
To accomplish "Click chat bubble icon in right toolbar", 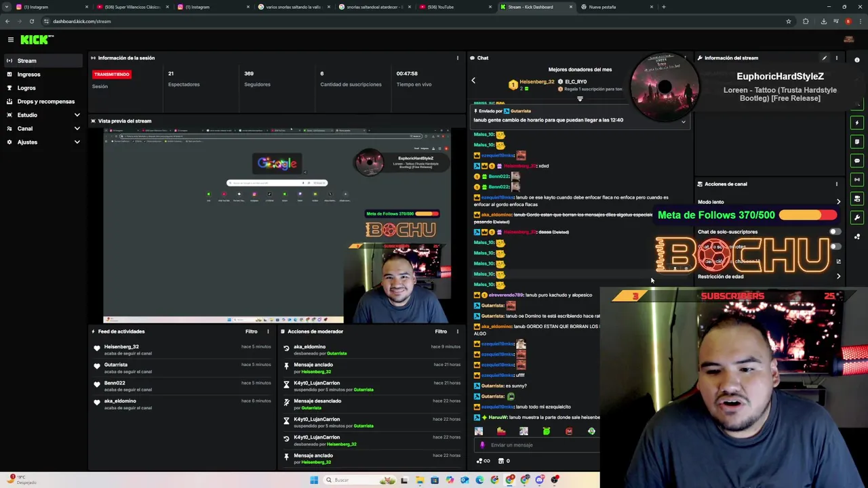I will point(857,161).
